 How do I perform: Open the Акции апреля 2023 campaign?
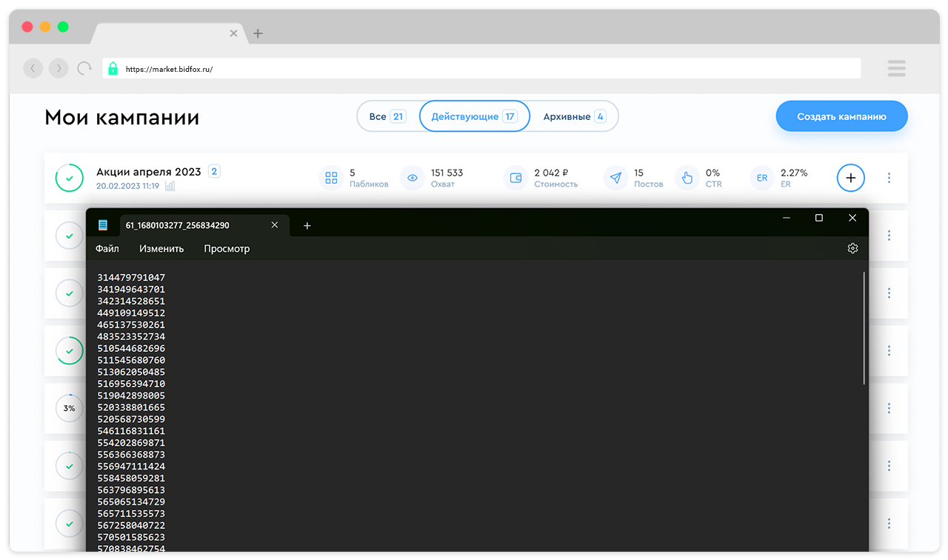(x=149, y=172)
